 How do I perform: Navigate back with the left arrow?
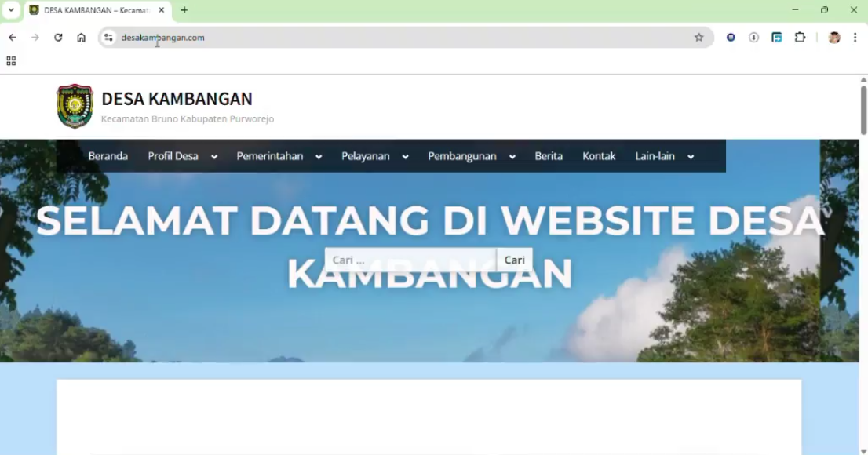tap(13, 37)
